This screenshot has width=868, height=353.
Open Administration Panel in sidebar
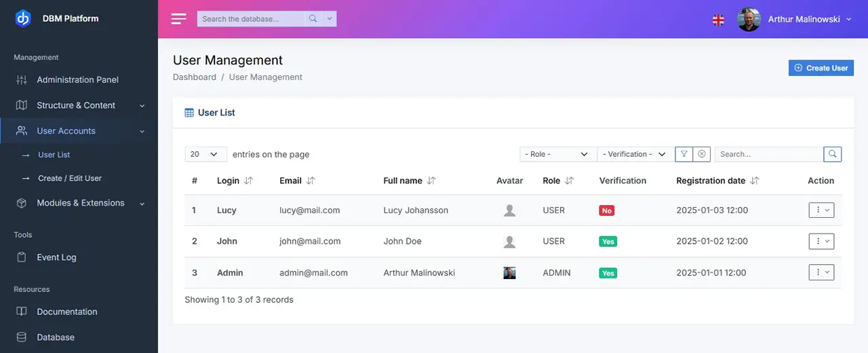(x=79, y=80)
